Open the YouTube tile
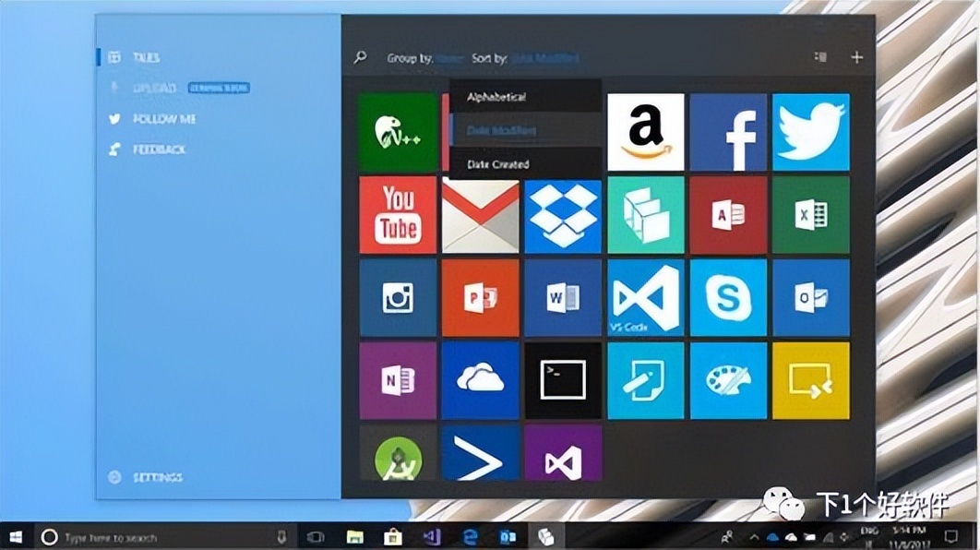Image resolution: width=980 pixels, height=550 pixels. 398,215
